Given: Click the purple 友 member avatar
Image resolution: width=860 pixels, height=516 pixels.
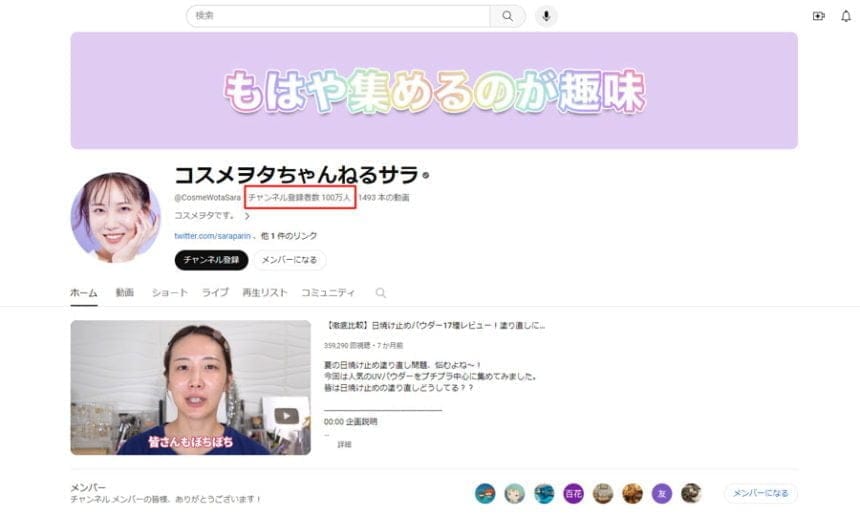Looking at the screenshot, I should pos(662,494).
